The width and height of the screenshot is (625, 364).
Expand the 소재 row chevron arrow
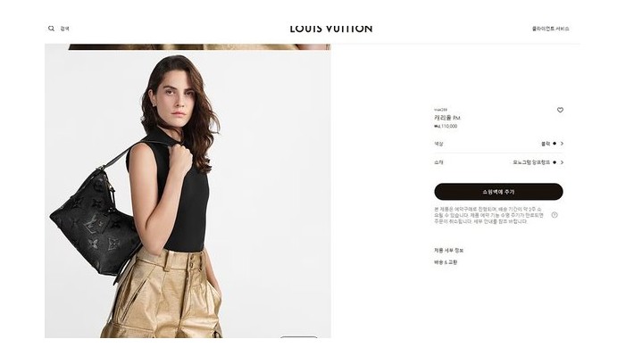pyautogui.click(x=562, y=162)
